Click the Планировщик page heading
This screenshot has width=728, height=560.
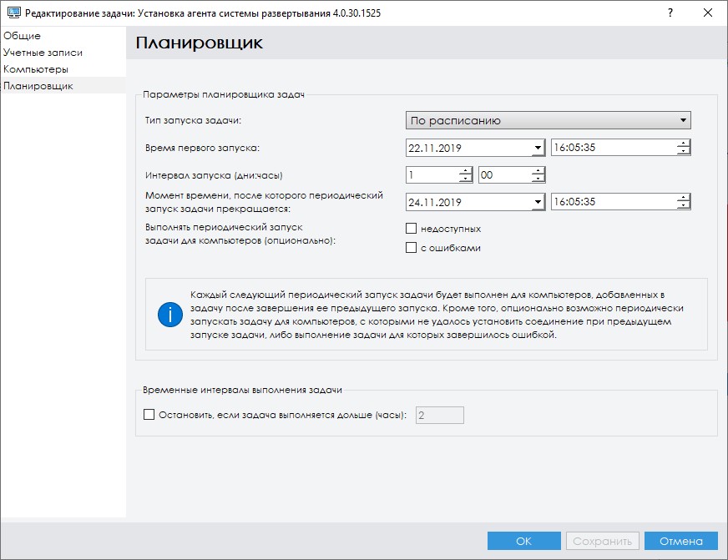point(200,43)
